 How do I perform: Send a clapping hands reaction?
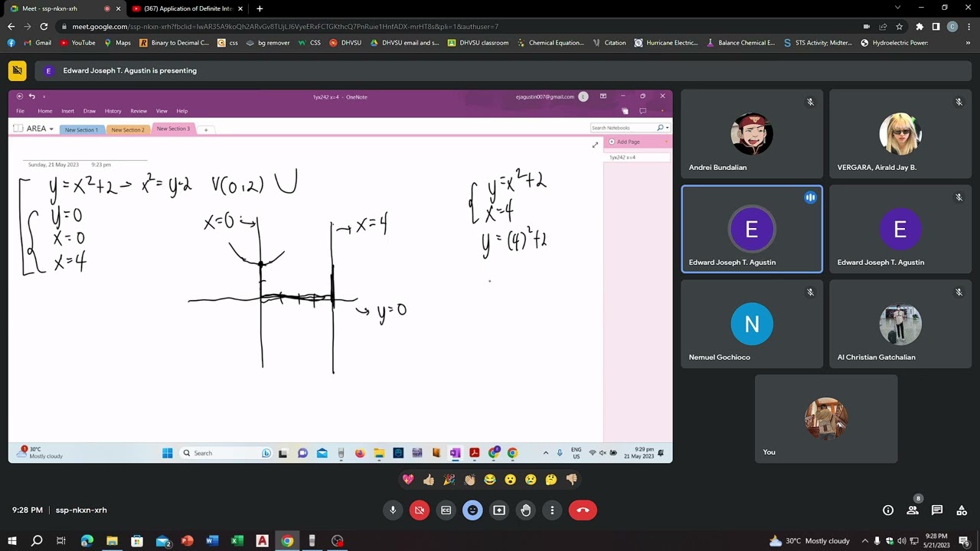point(469,480)
